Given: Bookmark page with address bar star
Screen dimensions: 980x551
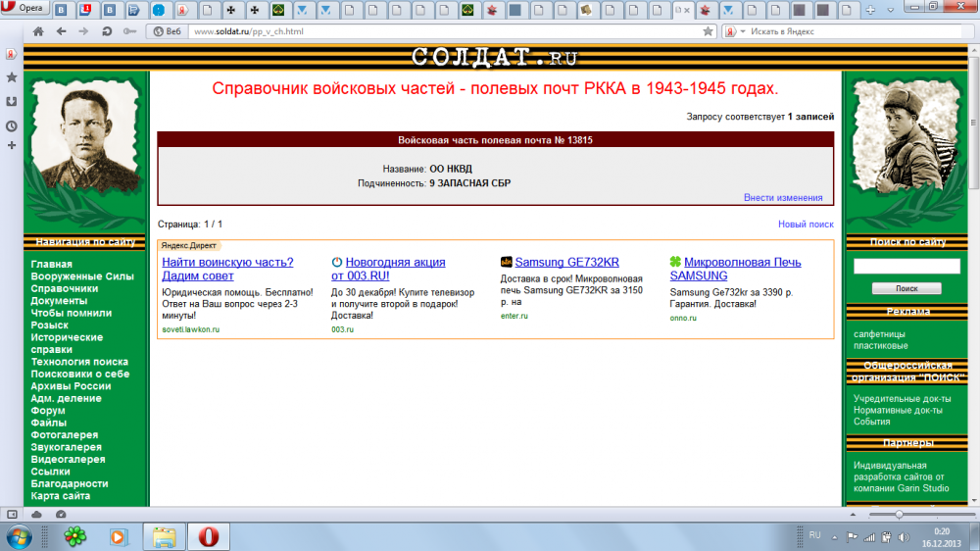Looking at the screenshot, I should [708, 31].
